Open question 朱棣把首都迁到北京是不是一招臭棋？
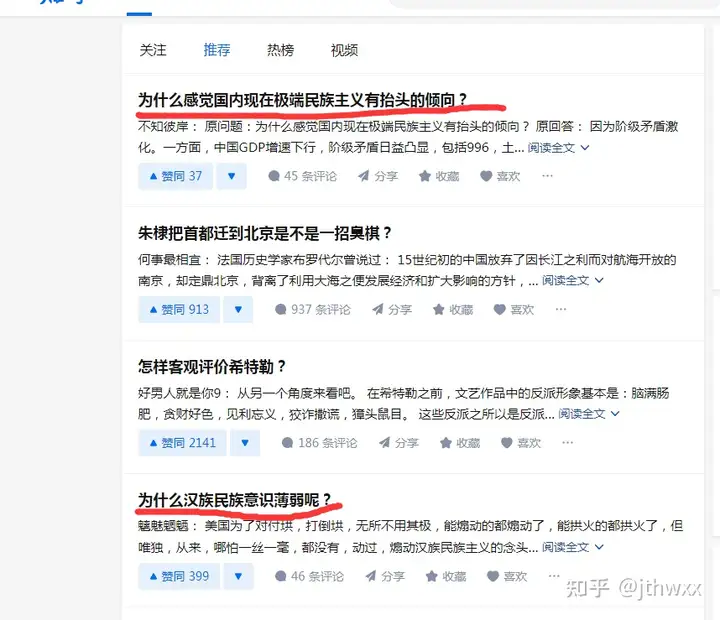Image resolution: width=720 pixels, height=620 pixels. point(265,233)
